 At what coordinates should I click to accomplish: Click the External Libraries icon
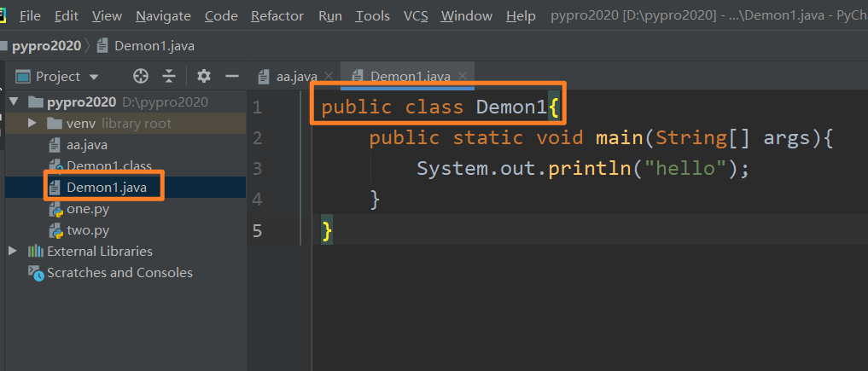click(36, 251)
